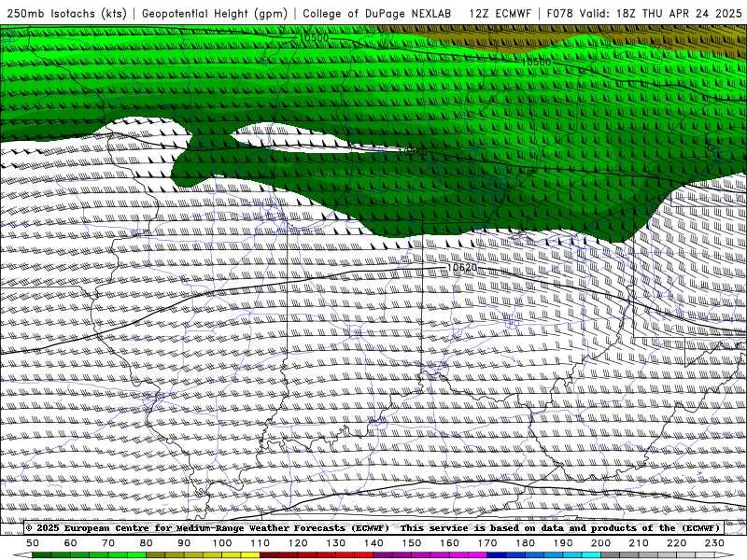
Task: Click the 10620 height contour label
Action: pyautogui.click(x=462, y=268)
